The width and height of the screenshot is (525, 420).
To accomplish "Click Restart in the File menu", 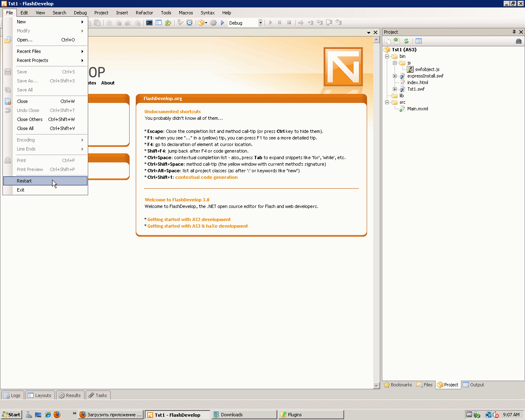I will [45, 181].
